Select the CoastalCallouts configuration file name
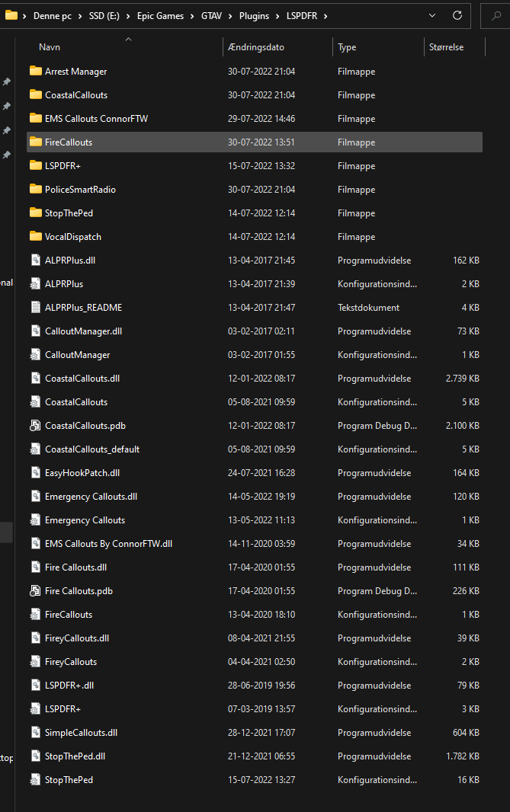This screenshot has width=510, height=812. (76, 402)
